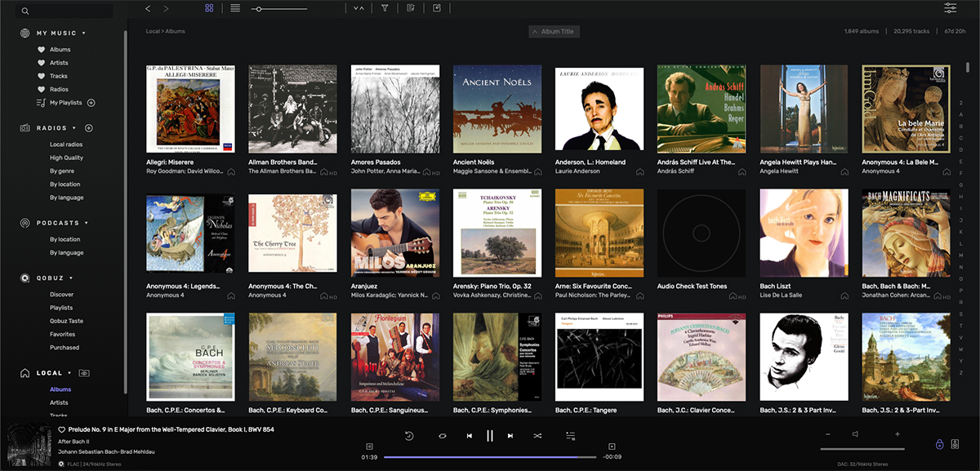
Task: Open Albums under My Music
Action: (60, 50)
